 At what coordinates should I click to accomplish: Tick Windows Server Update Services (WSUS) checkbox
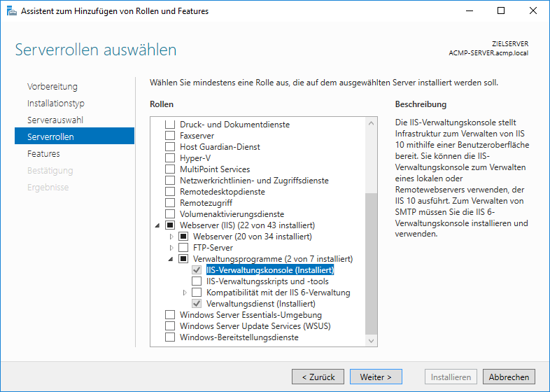coord(169,326)
